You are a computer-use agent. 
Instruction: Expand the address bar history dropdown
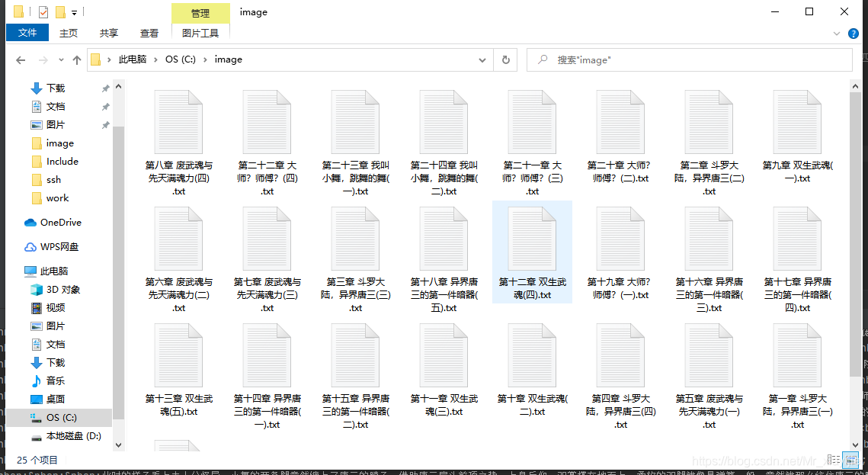coord(483,59)
